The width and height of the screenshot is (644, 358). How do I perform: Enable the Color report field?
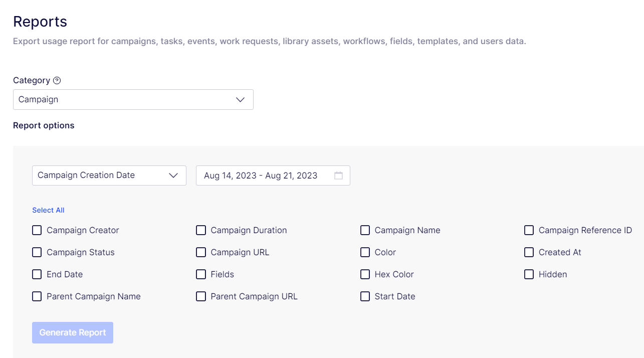pos(365,252)
